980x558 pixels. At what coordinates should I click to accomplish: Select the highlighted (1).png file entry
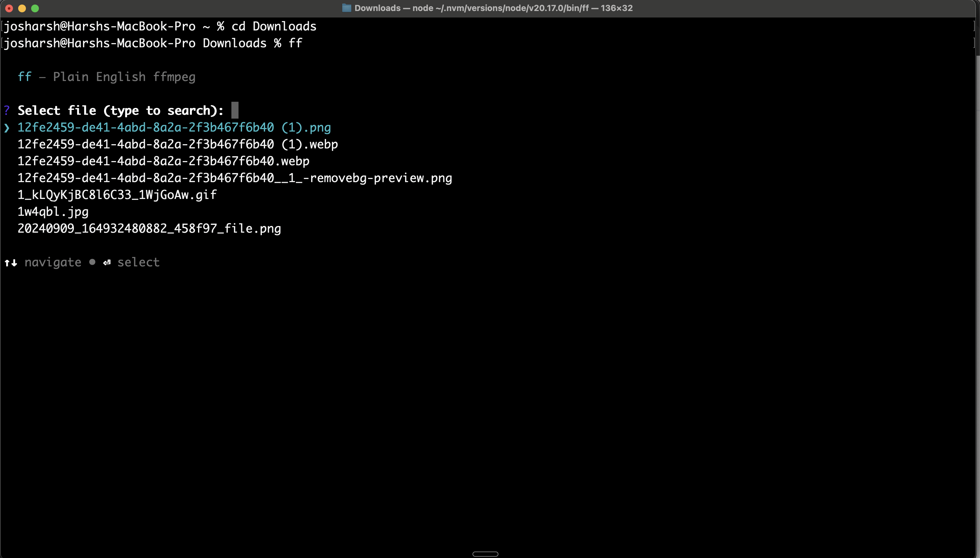(x=174, y=128)
